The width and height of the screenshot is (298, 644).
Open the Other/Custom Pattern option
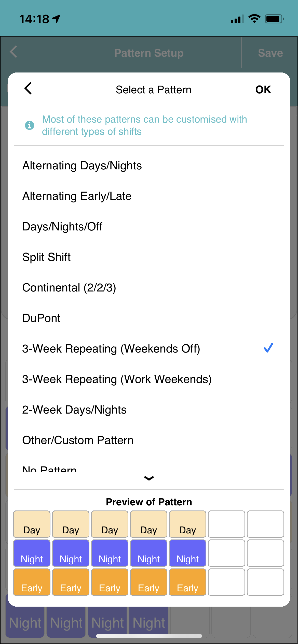click(78, 440)
